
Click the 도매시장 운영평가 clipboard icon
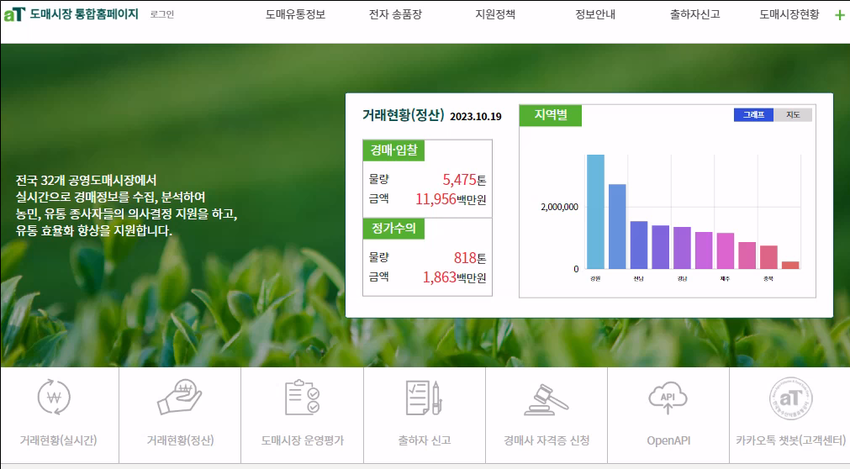click(302, 397)
